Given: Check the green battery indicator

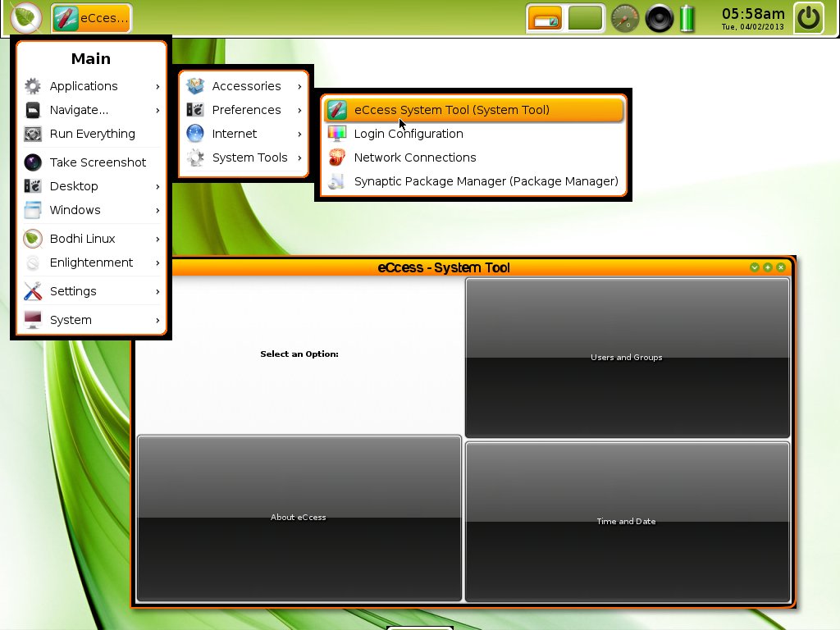Looking at the screenshot, I should coord(687,18).
